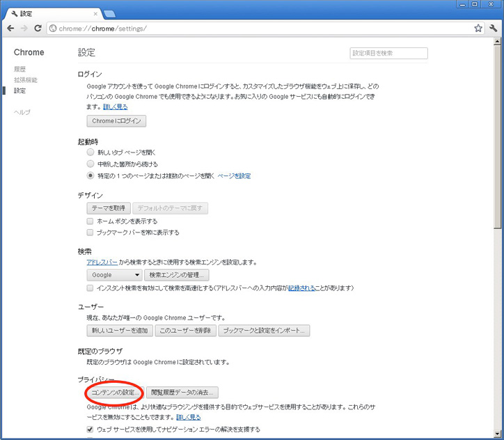Open the ページを設定 link
504x440 pixels.
[234, 176]
